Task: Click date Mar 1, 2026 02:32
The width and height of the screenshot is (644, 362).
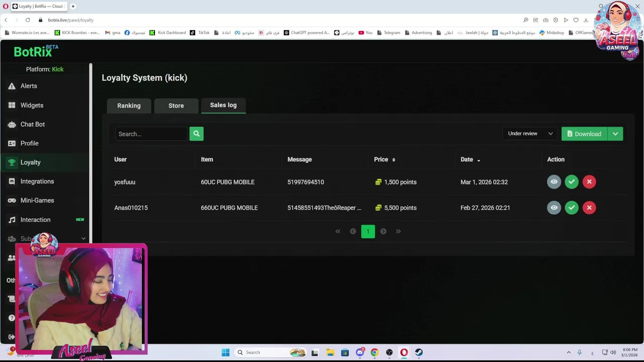Action: [484, 182]
